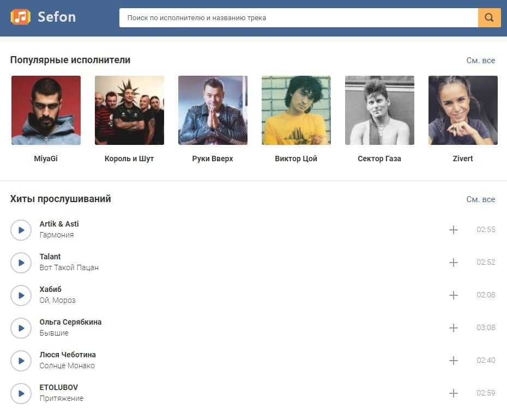Start playback of Хабиб Ой, Мороз
Image resolution: width=507 pixels, height=420 pixels.
point(21,295)
